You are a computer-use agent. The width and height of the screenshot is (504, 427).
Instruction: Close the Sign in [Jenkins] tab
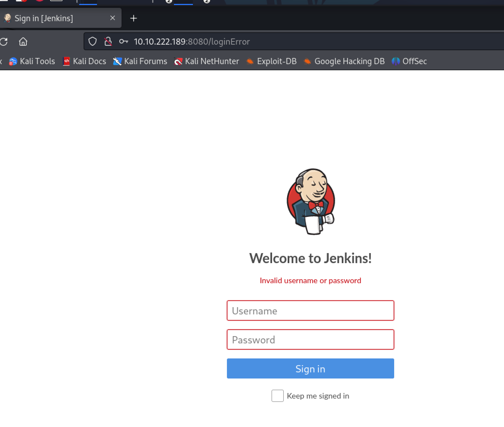(x=113, y=18)
